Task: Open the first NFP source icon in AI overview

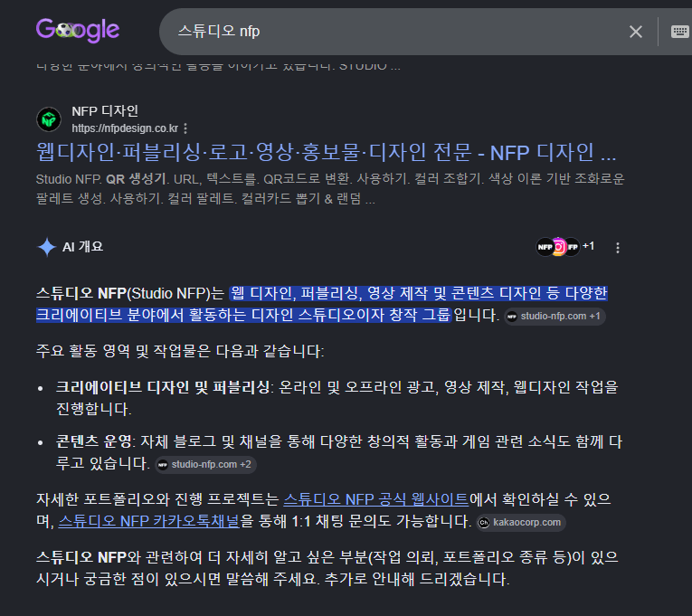Action: [x=545, y=247]
